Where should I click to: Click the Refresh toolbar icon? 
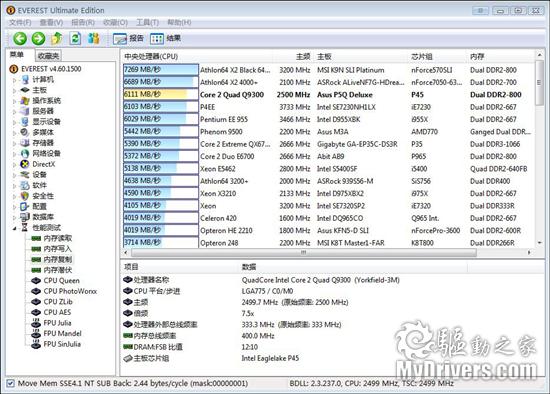tap(75, 38)
